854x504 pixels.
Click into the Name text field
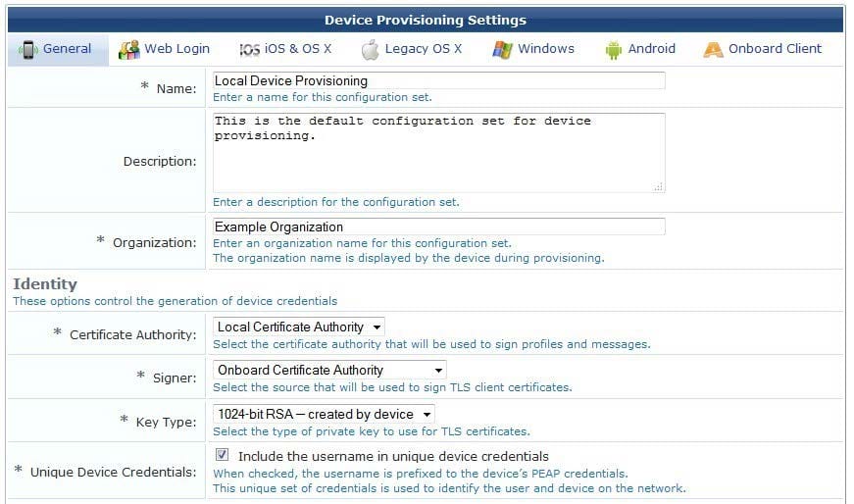tap(438, 80)
